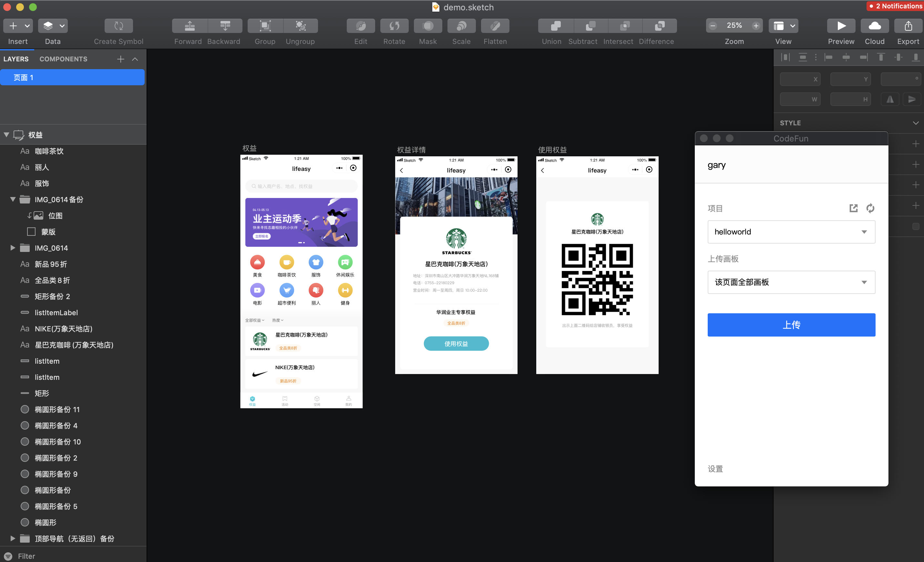Zoom in with the plus button
The width and height of the screenshot is (924, 562).
pyautogui.click(x=756, y=26)
